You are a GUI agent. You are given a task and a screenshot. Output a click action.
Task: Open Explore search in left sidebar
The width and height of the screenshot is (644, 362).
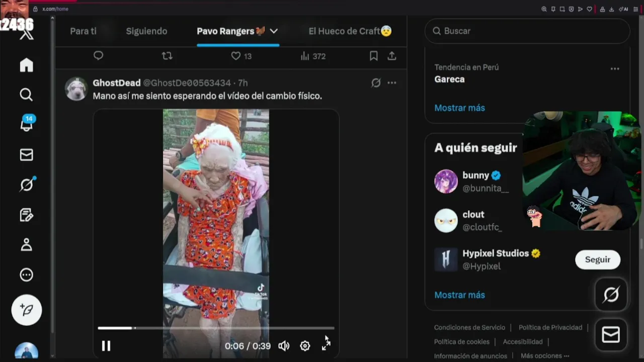coord(26,95)
